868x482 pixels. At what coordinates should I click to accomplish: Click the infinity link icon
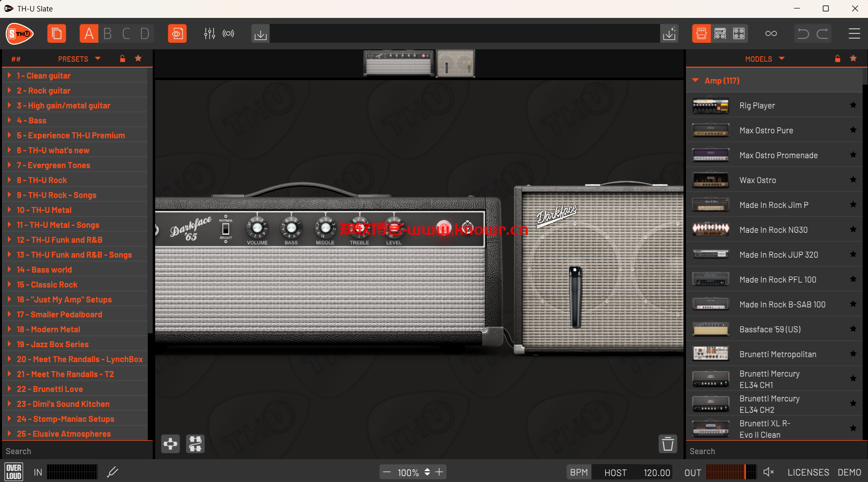(x=771, y=34)
